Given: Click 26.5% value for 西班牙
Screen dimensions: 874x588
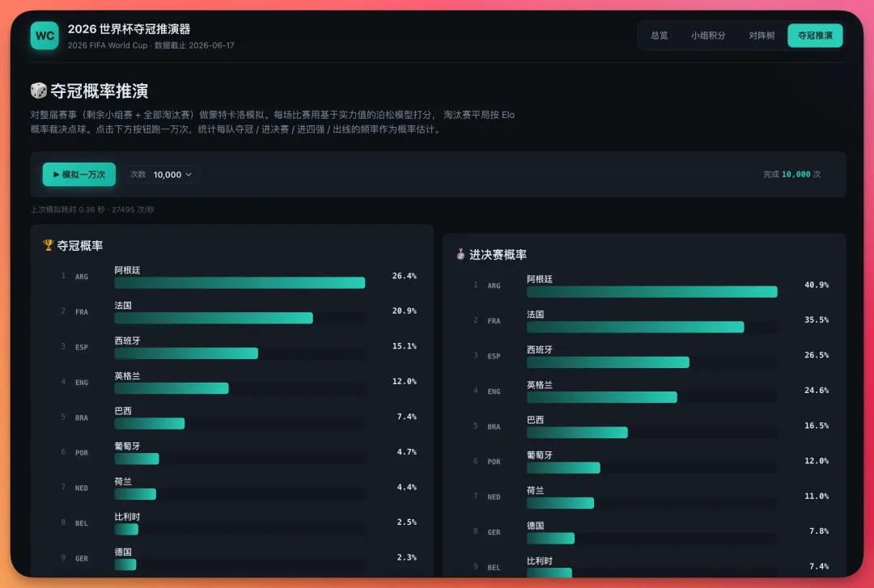Looking at the screenshot, I should pyautogui.click(x=817, y=355).
